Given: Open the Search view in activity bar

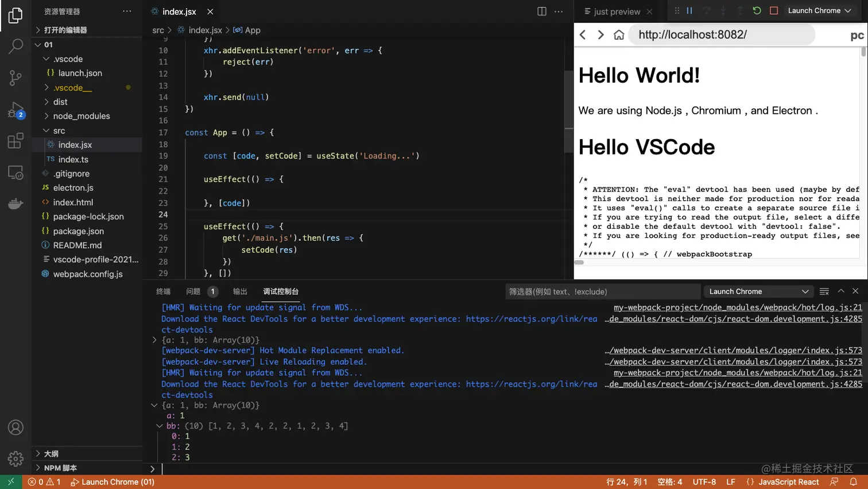Looking at the screenshot, I should tap(15, 46).
